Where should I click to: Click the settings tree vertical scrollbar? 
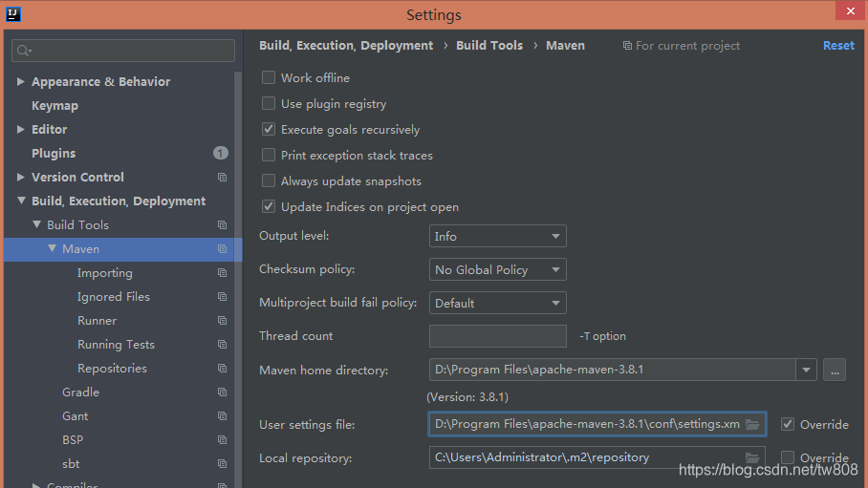pos(238,280)
